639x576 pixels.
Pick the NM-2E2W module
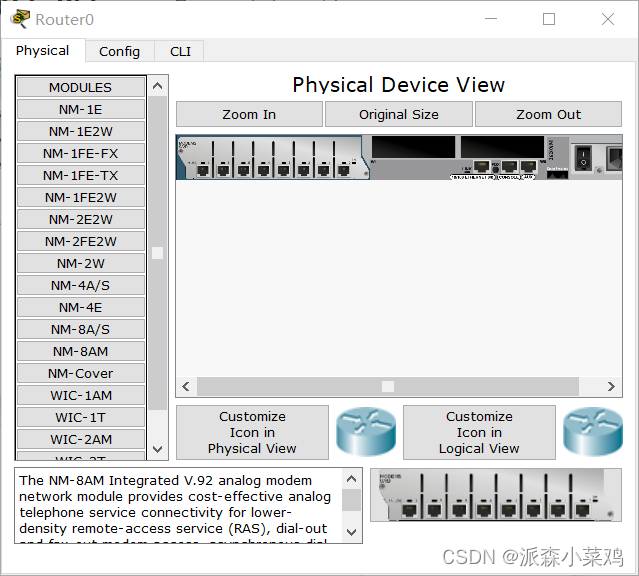tap(81, 219)
